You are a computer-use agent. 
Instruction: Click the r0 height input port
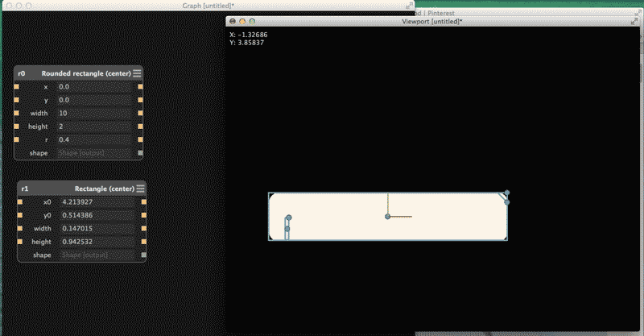(16, 127)
